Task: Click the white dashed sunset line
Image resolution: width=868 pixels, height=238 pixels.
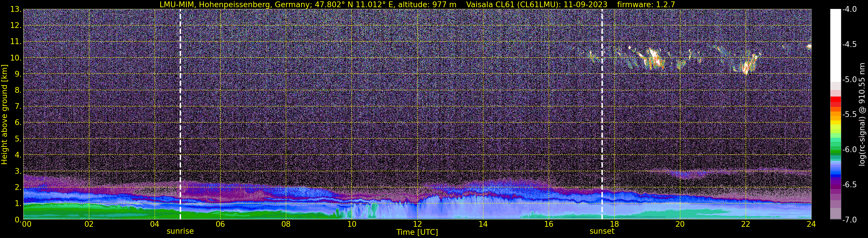Action: tap(602, 114)
